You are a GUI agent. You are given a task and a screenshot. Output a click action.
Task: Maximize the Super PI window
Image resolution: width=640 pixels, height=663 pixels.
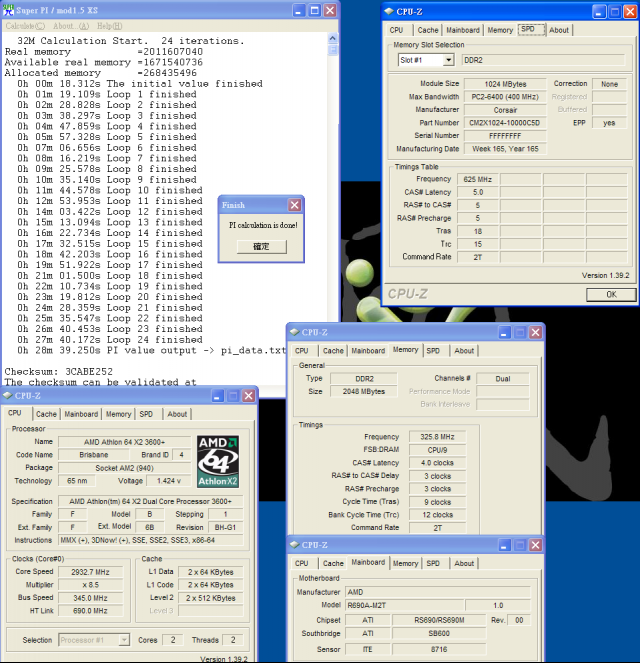315,11
